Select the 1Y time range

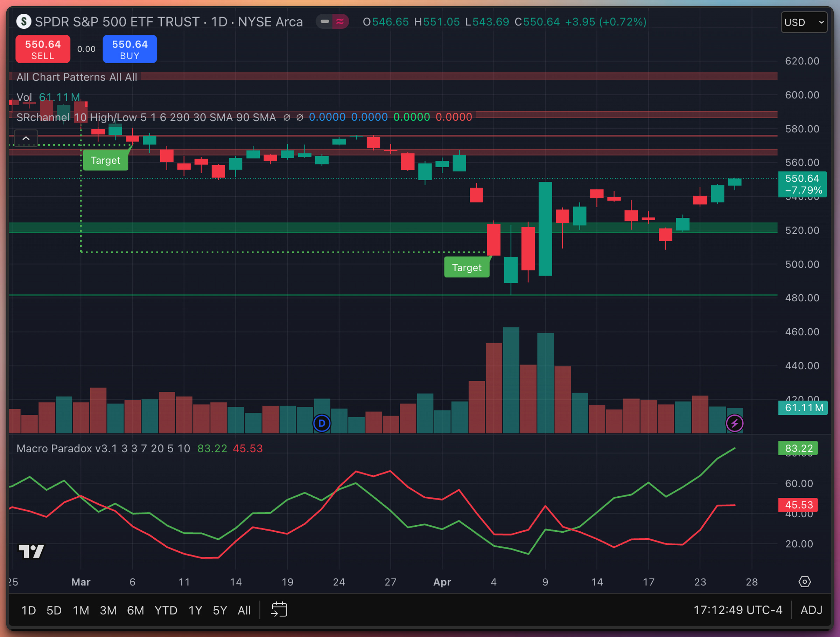(195, 610)
